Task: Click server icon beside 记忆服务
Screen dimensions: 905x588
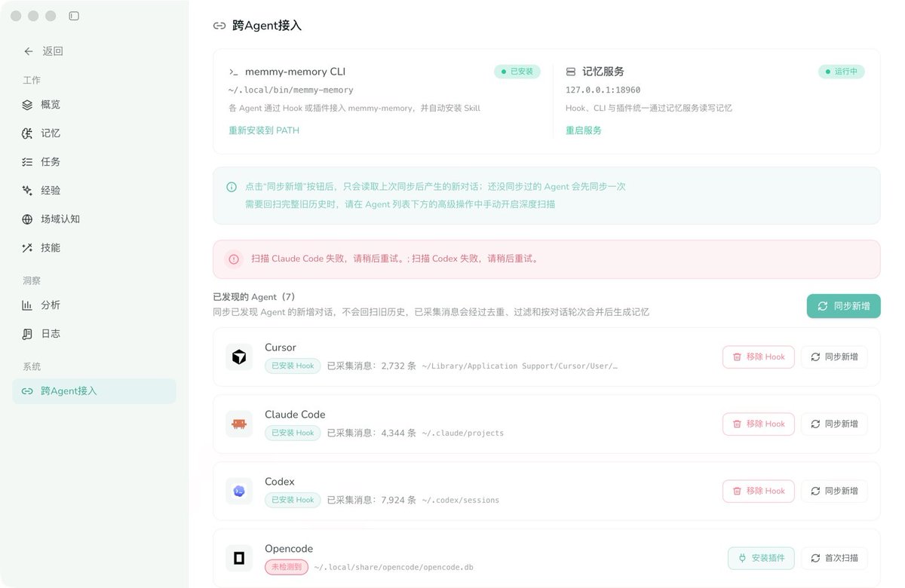Action: point(571,72)
